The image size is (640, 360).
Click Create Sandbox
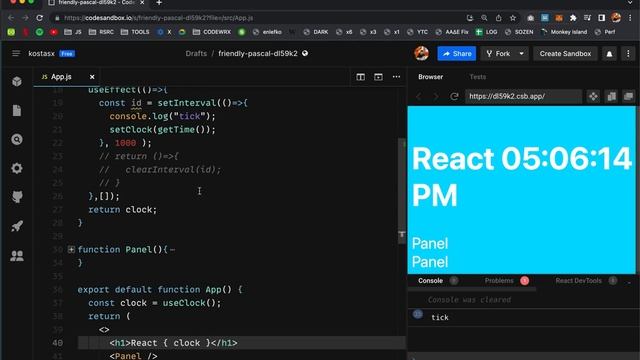tap(565, 53)
